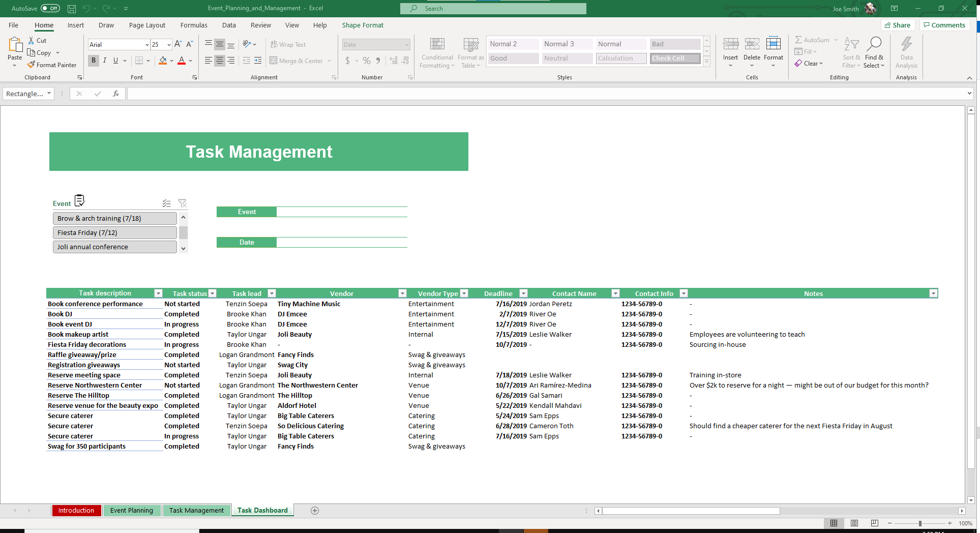Click the Clear Filter icon on Event slicer
The width and height of the screenshot is (980, 533).
(x=183, y=203)
